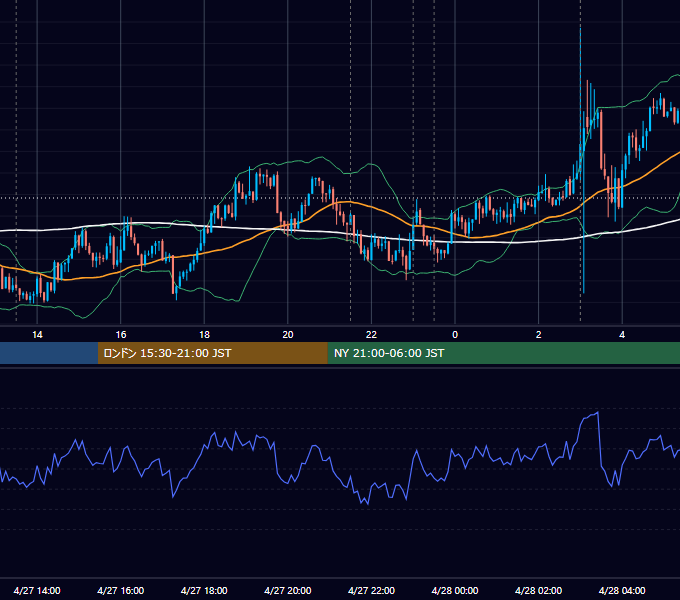The width and height of the screenshot is (680, 600).
Task: Click the 4/27 16:00 time label
Action: point(121,590)
